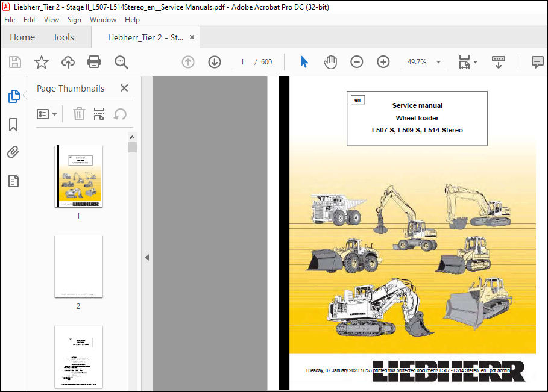Zoom out with the minus icon
Image resolution: width=548 pixels, height=392 pixels.
tap(356, 62)
